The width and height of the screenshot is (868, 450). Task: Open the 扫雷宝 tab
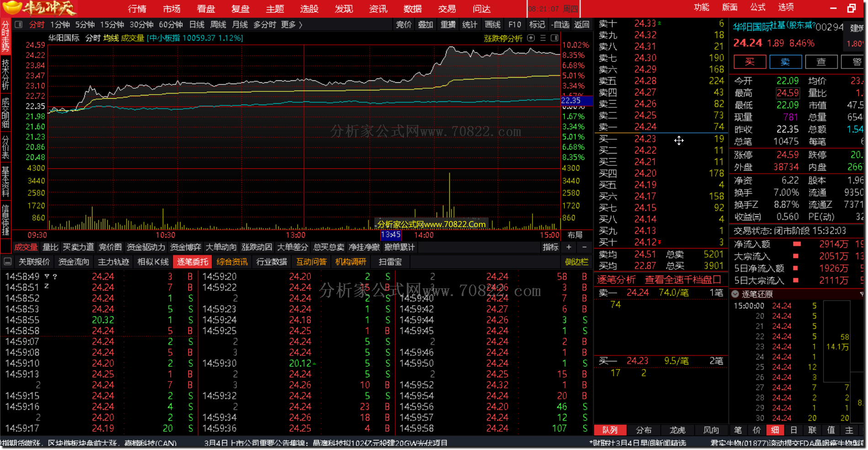pyautogui.click(x=390, y=262)
